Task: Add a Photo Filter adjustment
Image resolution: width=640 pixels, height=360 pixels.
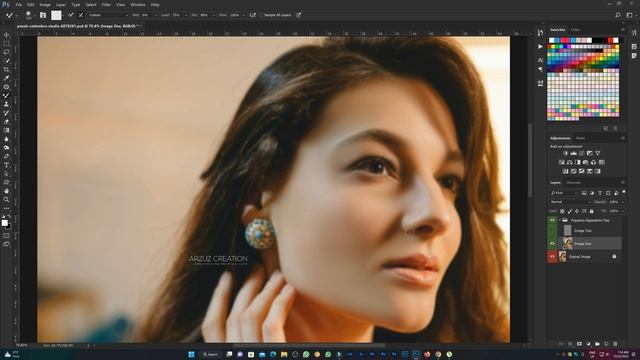Action: (x=585, y=162)
